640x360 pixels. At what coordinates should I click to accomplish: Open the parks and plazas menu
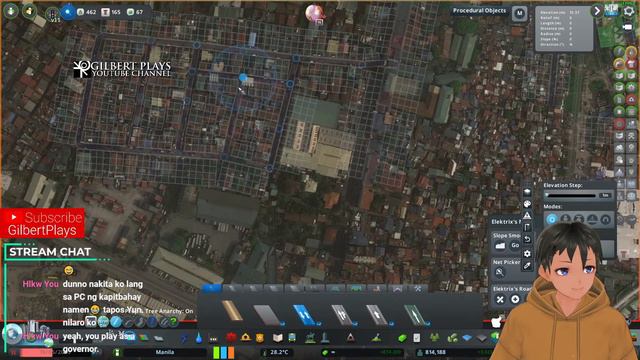coord(310,338)
